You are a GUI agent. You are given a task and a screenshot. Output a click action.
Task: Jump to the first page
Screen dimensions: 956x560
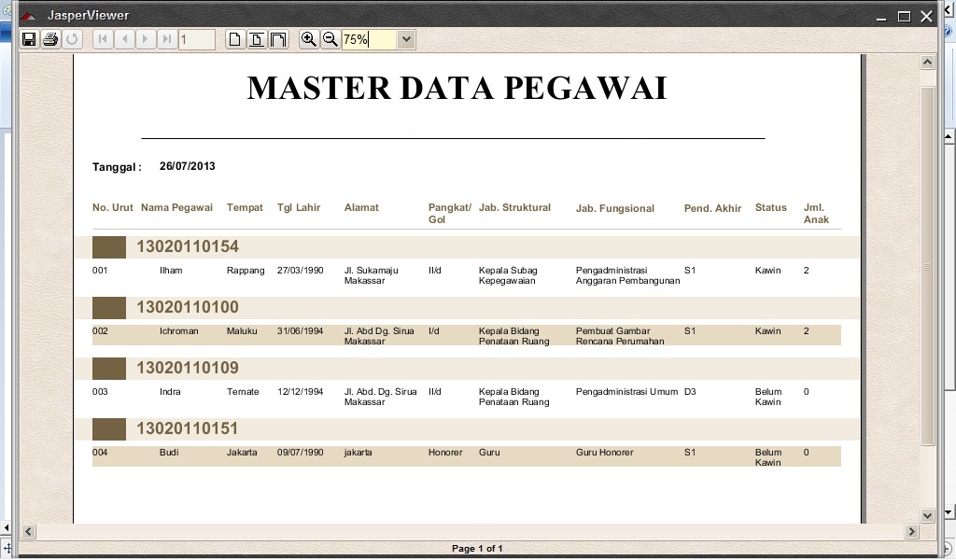tap(102, 38)
